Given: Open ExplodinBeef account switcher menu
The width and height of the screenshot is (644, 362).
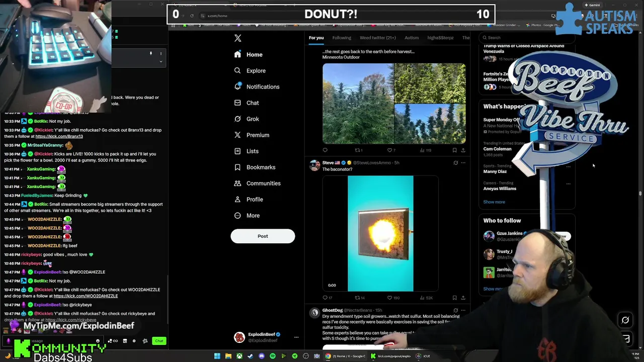Looking at the screenshot, I should 266,337.
